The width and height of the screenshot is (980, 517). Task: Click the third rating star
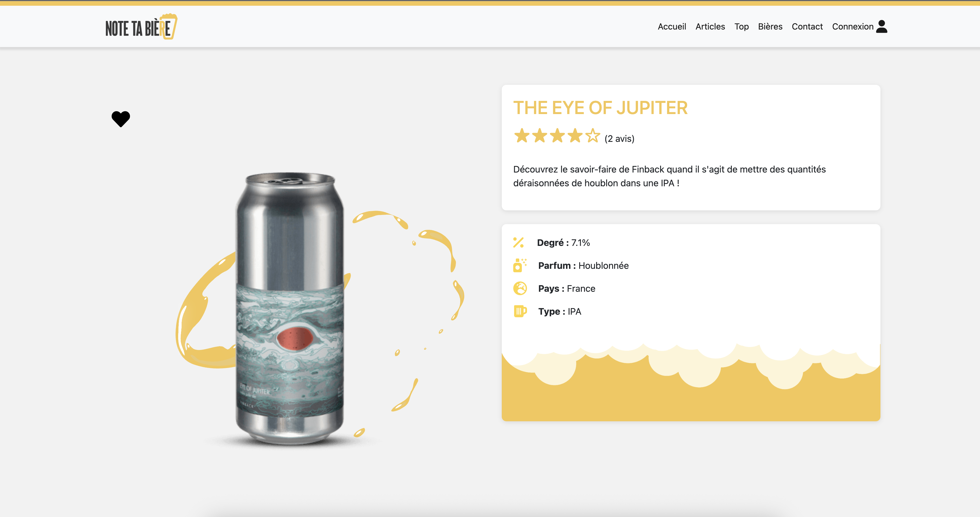point(557,136)
